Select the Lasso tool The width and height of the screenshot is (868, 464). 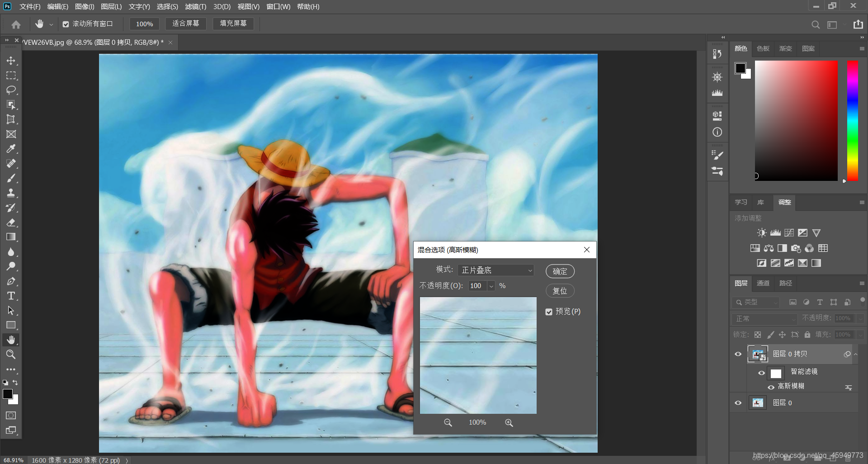click(11, 90)
